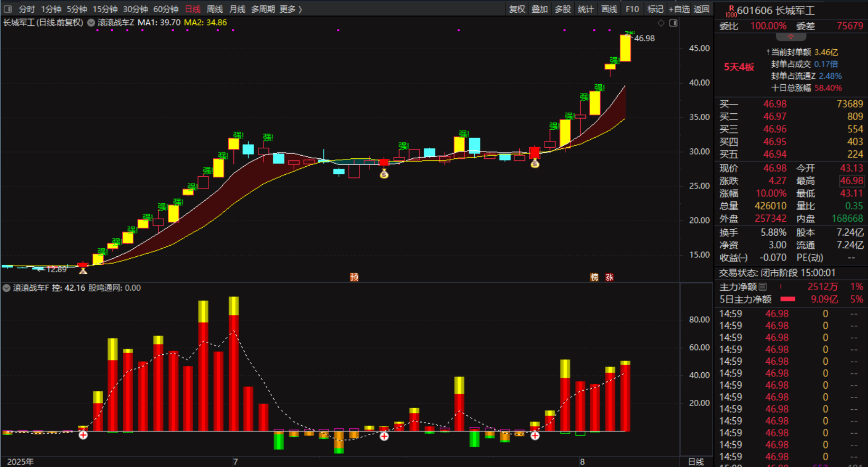
Task: Switch to the 分时 intraday tab
Action: point(26,9)
